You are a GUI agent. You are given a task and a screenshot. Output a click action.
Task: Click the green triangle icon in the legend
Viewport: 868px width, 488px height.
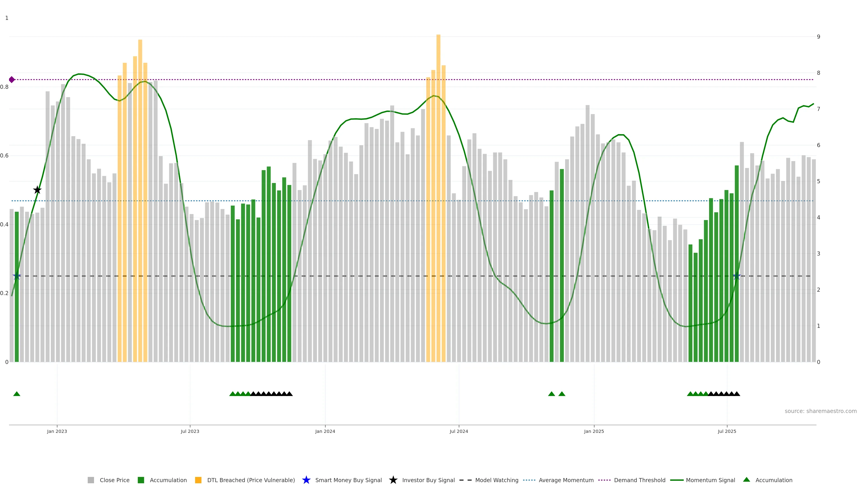746,480
